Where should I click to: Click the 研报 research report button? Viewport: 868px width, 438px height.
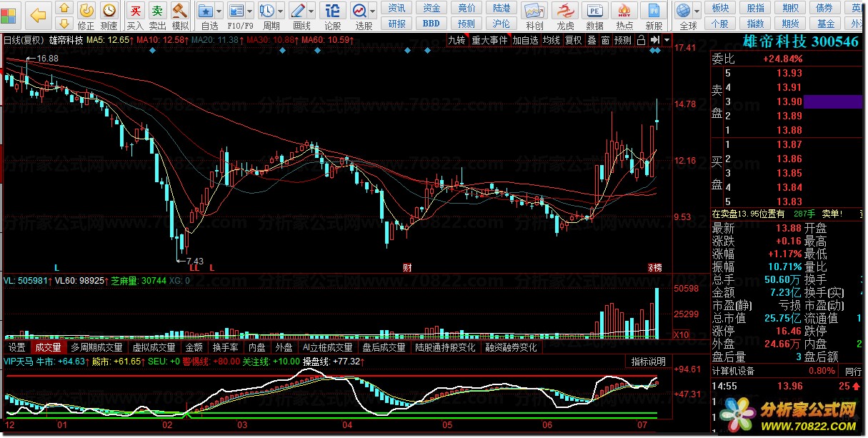(x=397, y=23)
